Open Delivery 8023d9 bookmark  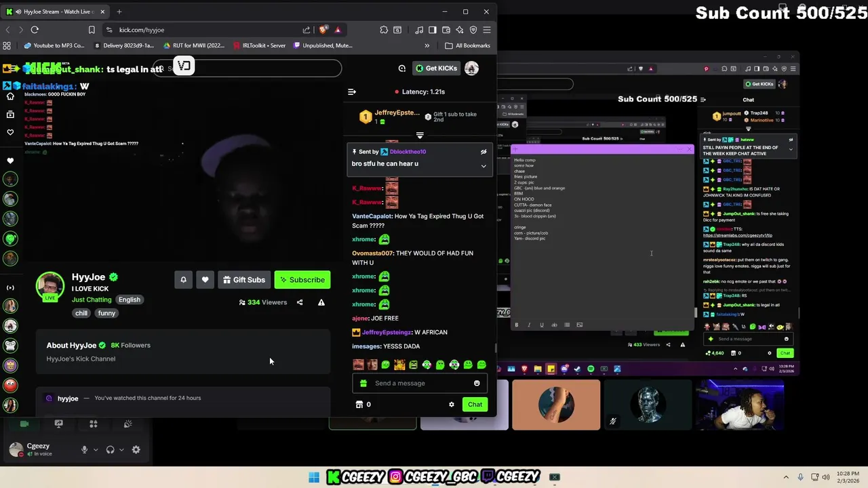tap(123, 45)
